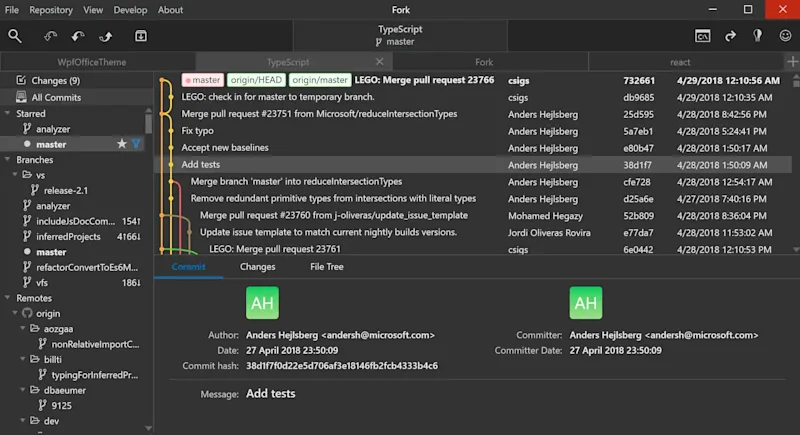Image resolution: width=800 pixels, height=435 pixels.
Task: Click the share arrow icon in toolbar
Action: coord(731,36)
